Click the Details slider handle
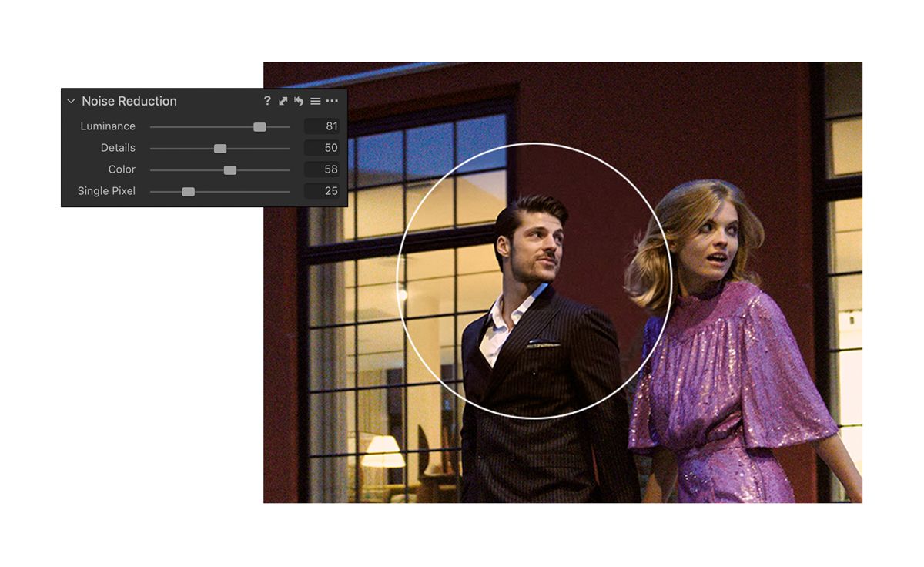924x567 pixels. (x=220, y=148)
